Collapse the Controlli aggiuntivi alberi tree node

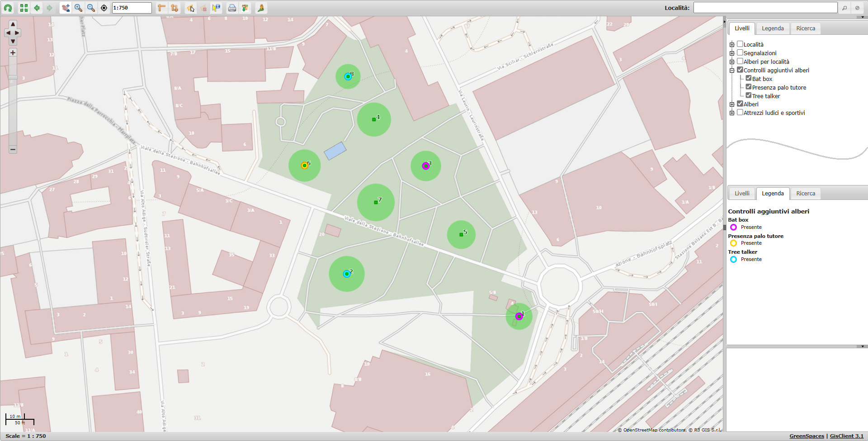[732, 70]
